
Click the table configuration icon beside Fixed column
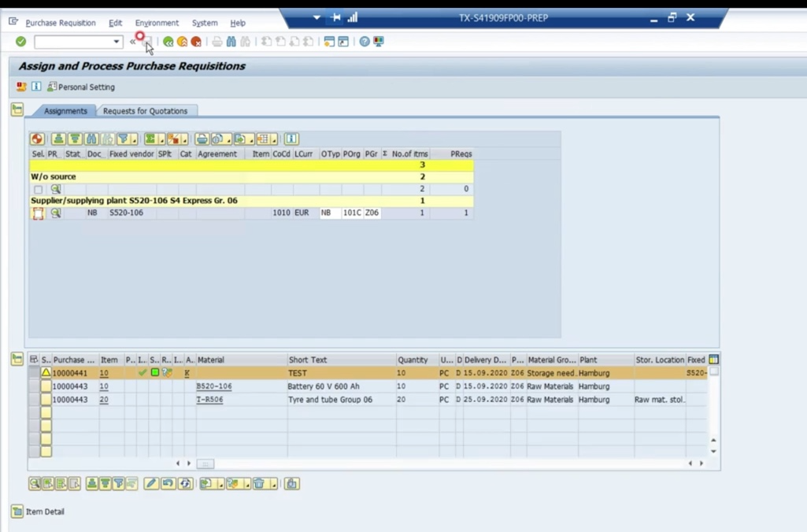click(x=713, y=360)
